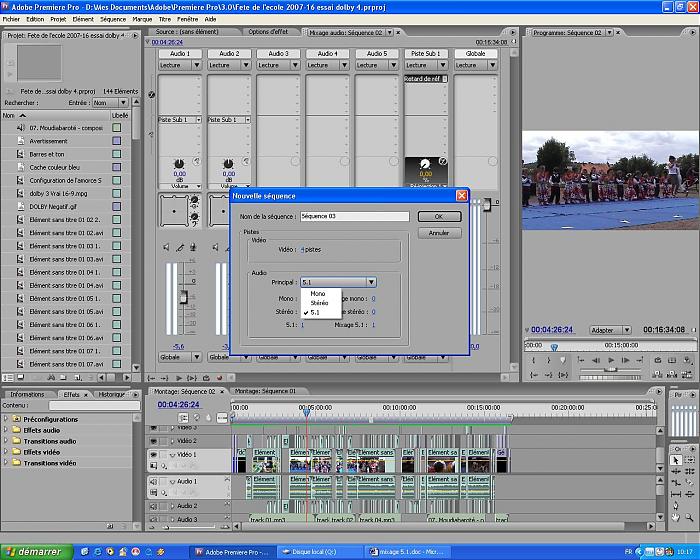
Task: Select the Zoom magnifier tool
Action: pos(689,517)
